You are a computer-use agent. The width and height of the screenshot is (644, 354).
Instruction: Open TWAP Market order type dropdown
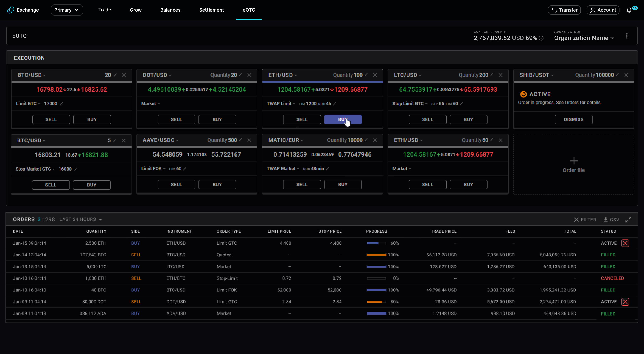click(283, 169)
